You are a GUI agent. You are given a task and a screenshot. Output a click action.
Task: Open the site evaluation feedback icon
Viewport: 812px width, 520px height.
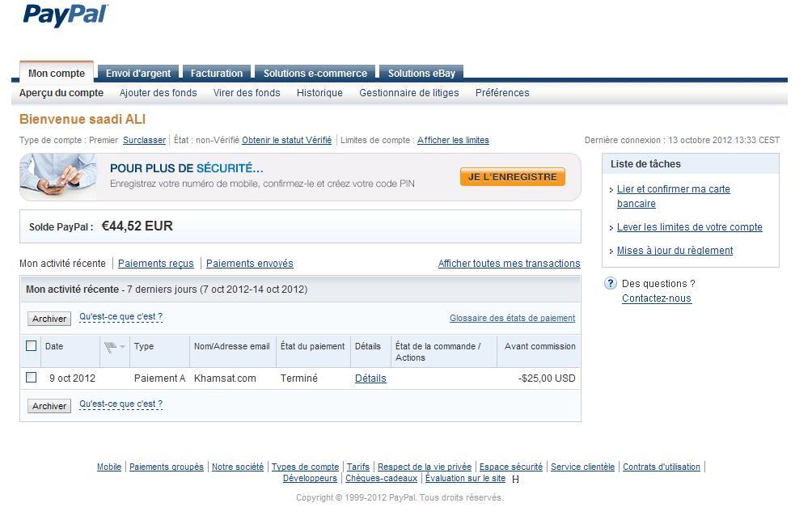[515, 479]
